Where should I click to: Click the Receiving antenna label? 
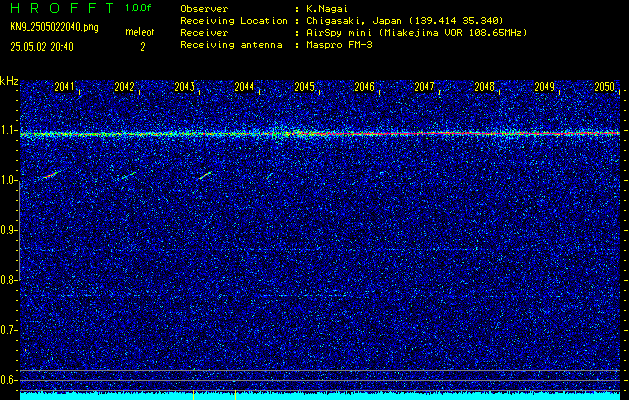click(x=231, y=45)
